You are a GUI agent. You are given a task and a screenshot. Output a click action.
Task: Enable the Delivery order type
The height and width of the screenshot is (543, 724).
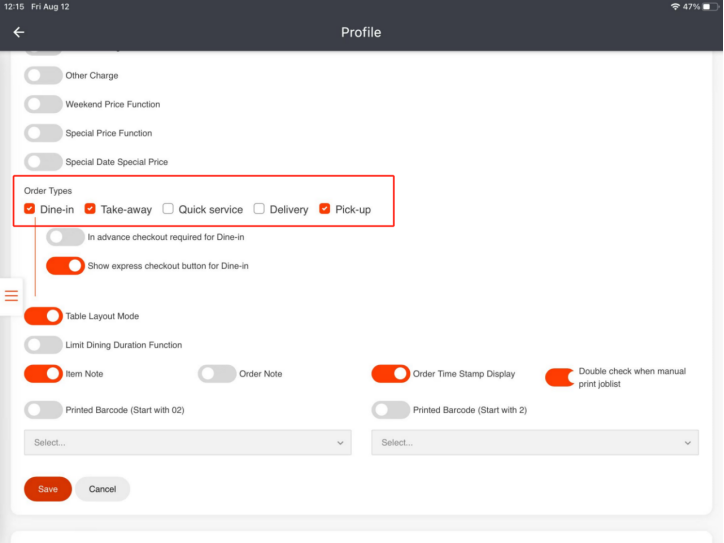point(259,209)
